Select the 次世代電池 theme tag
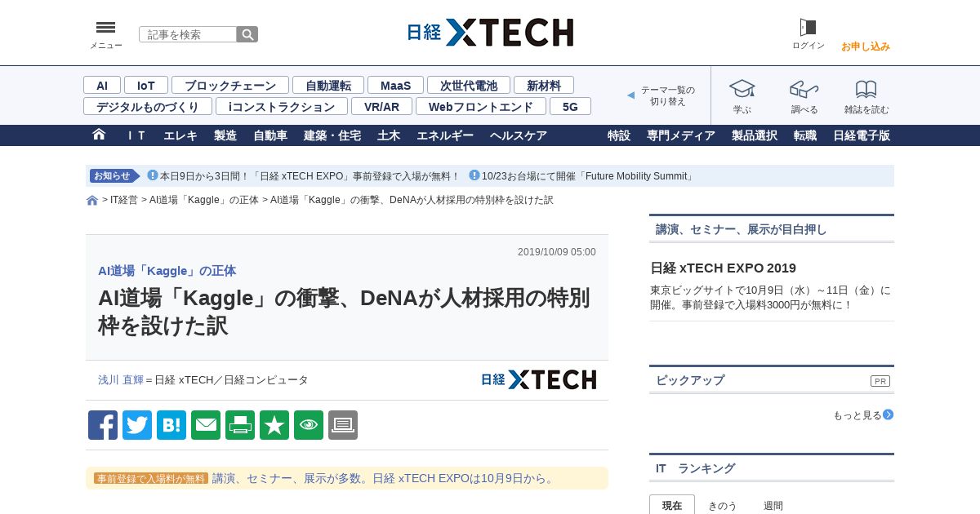This screenshot has width=980, height=514. [x=469, y=85]
